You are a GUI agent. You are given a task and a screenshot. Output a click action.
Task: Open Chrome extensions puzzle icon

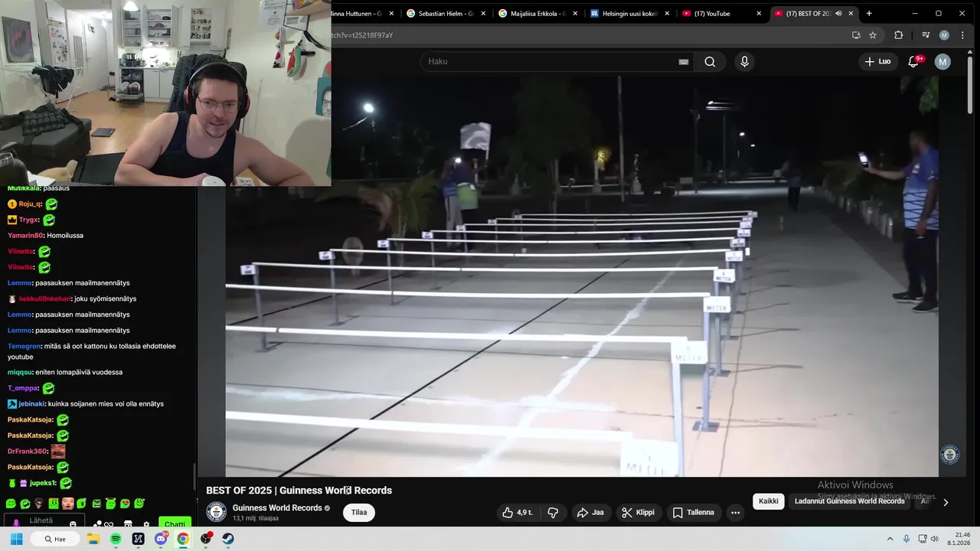coord(899,35)
